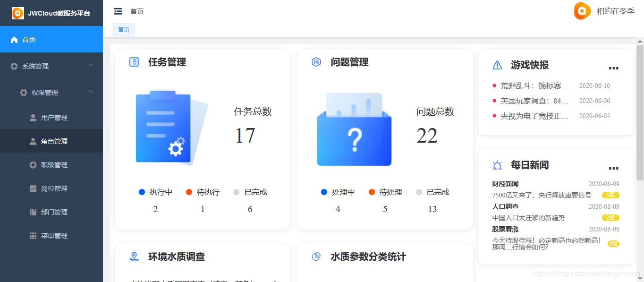This screenshot has height=282, width=644.
Task: Click the user avatar in header
Action: coord(582,11)
